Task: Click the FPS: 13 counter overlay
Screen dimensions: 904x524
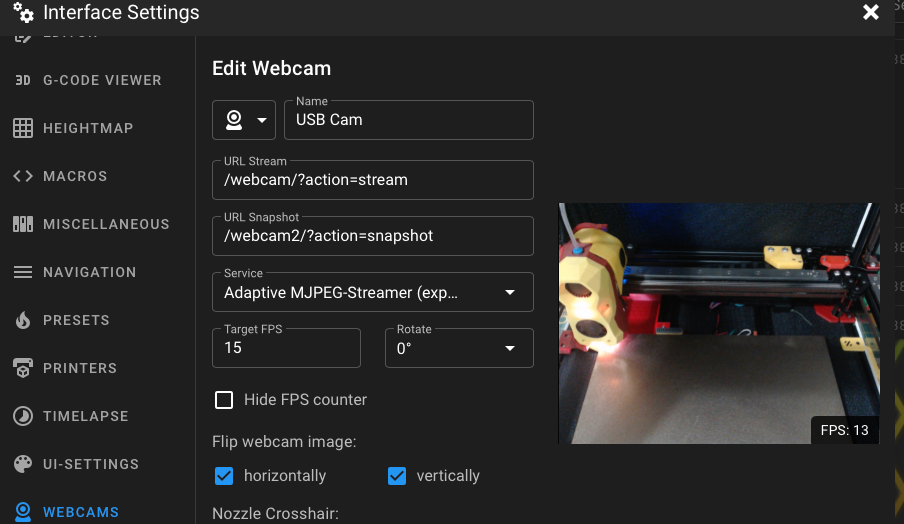Action: 845,430
